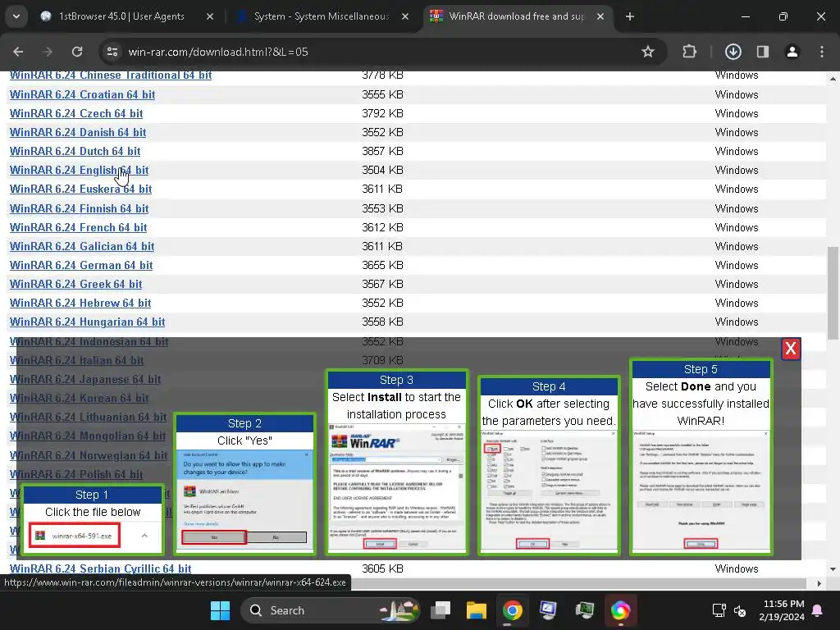The width and height of the screenshot is (840, 630).
Task: Download WinRAR 6.24 Hebrew 64 bit
Action: [80, 304]
